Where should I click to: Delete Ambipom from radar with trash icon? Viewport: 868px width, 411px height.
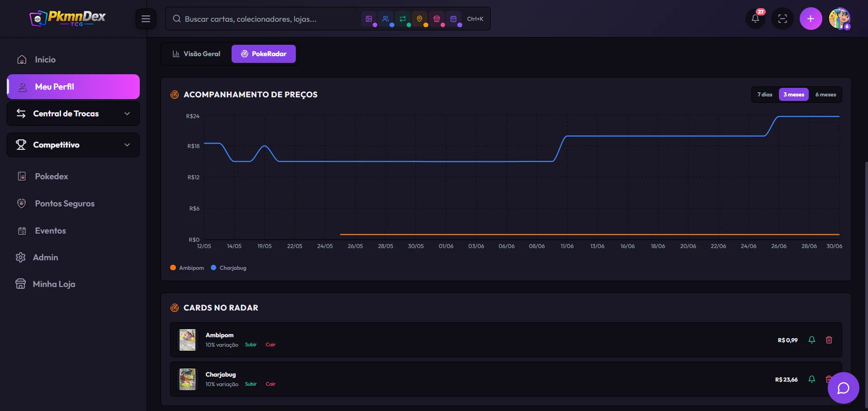[829, 340]
